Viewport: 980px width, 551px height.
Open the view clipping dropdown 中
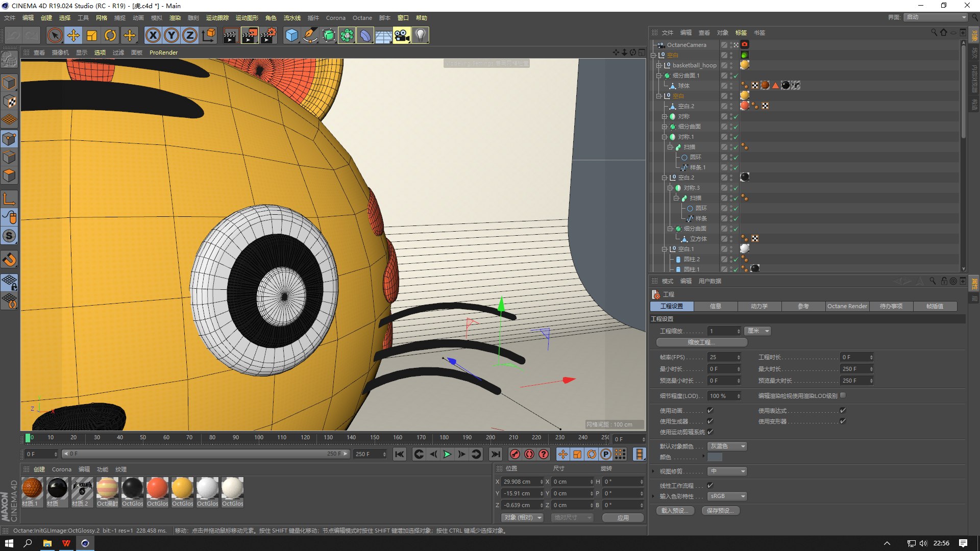pyautogui.click(x=727, y=471)
